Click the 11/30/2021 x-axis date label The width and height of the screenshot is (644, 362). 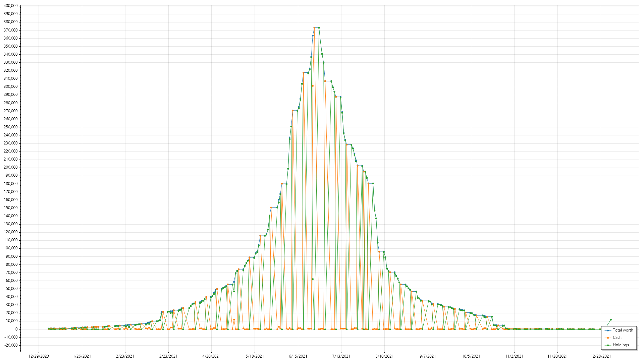[557, 356]
